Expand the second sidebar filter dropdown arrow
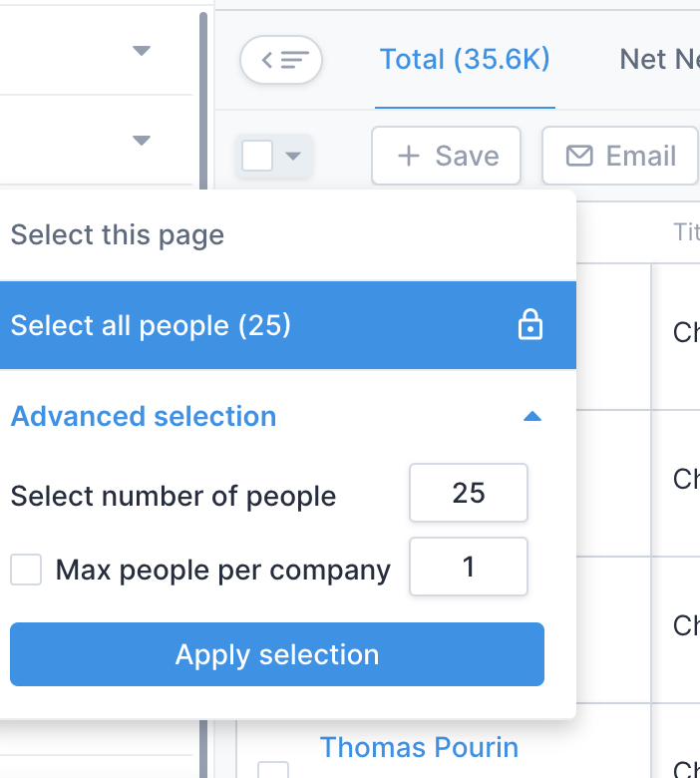Screen dimensions: 700x778 [x=142, y=141]
